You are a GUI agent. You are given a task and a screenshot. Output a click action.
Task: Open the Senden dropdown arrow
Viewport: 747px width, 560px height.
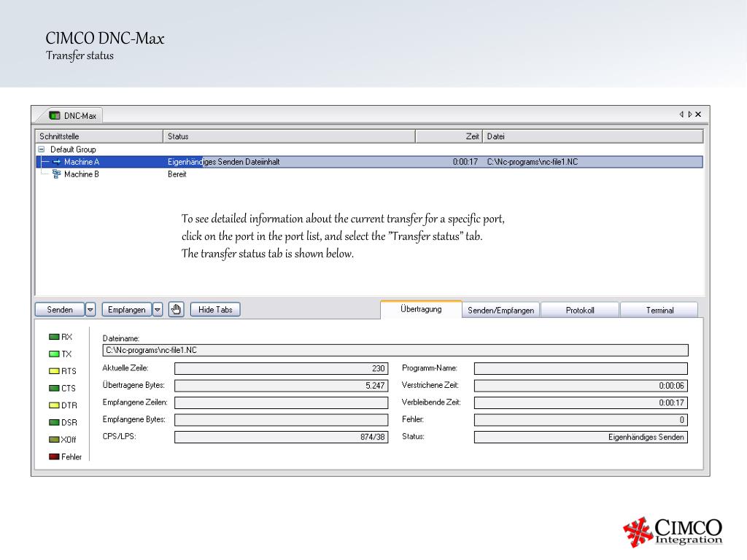click(x=90, y=309)
